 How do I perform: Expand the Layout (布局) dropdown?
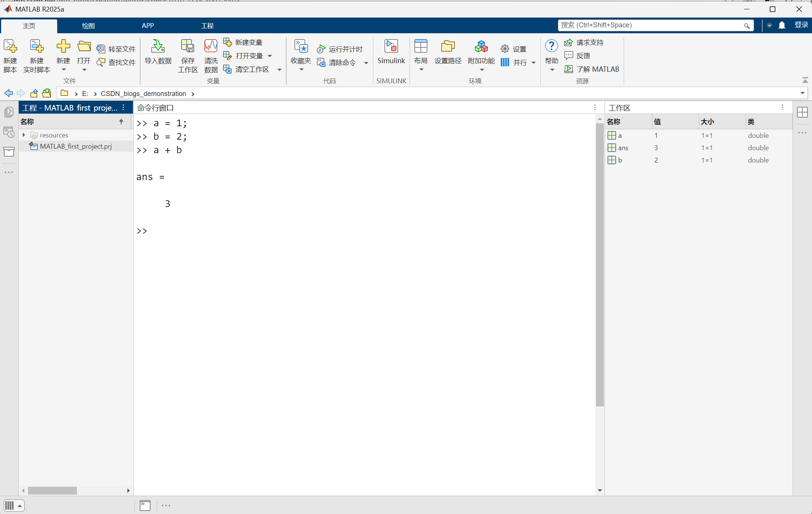(x=421, y=69)
